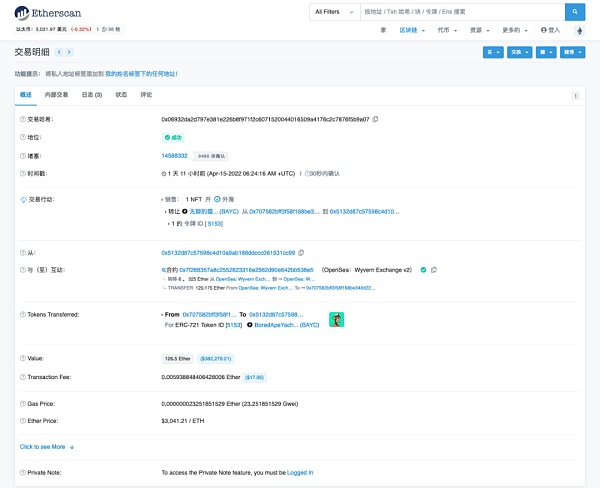Click the Logged In link
This screenshot has width=600, height=488.
300,472
